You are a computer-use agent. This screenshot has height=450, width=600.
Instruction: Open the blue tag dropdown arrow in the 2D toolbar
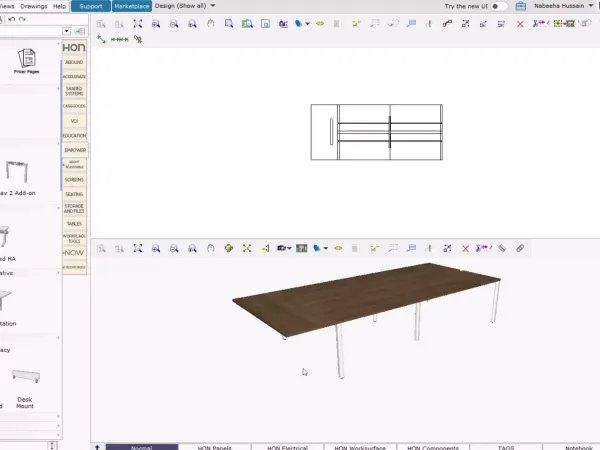coord(307,24)
